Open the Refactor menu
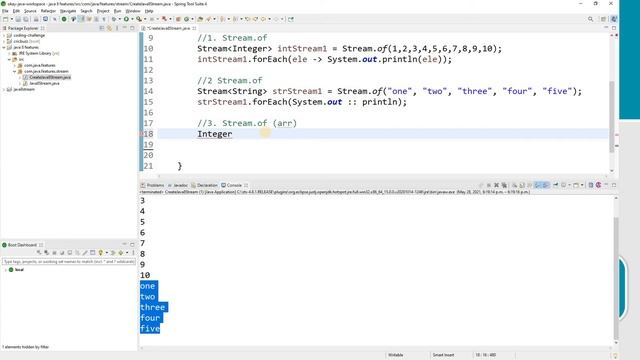640x360 pixels. (48, 11)
